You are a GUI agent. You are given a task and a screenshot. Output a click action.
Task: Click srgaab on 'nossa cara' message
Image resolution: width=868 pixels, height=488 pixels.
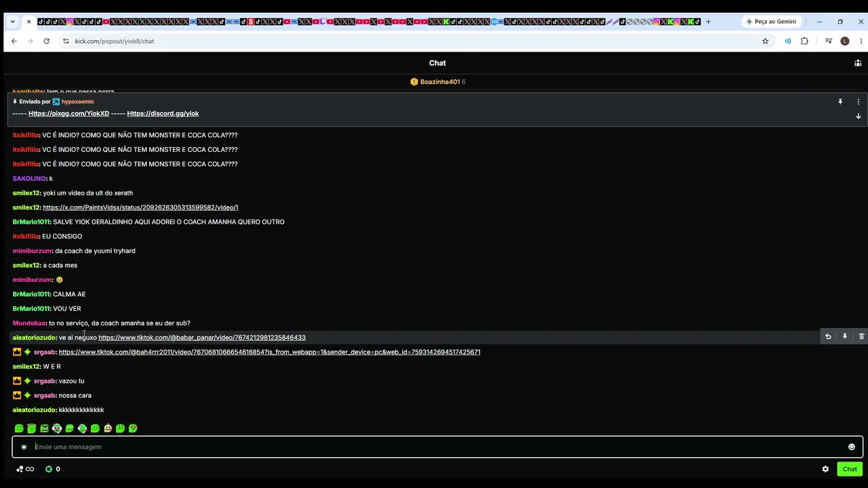coord(45,395)
